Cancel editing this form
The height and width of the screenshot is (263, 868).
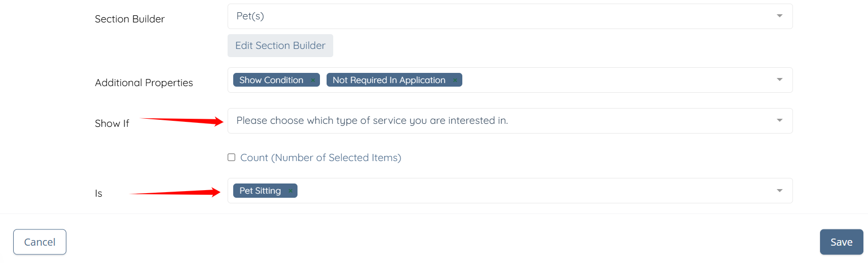[40, 242]
